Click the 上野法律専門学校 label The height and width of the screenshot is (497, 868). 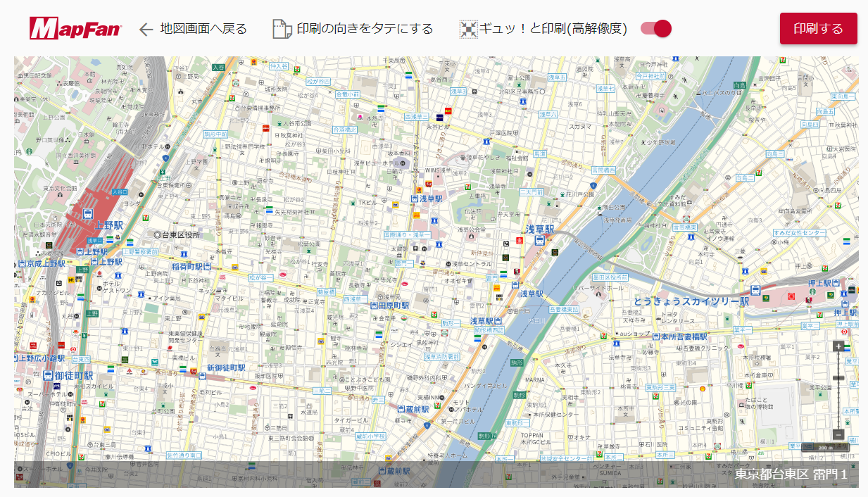coord(241,147)
